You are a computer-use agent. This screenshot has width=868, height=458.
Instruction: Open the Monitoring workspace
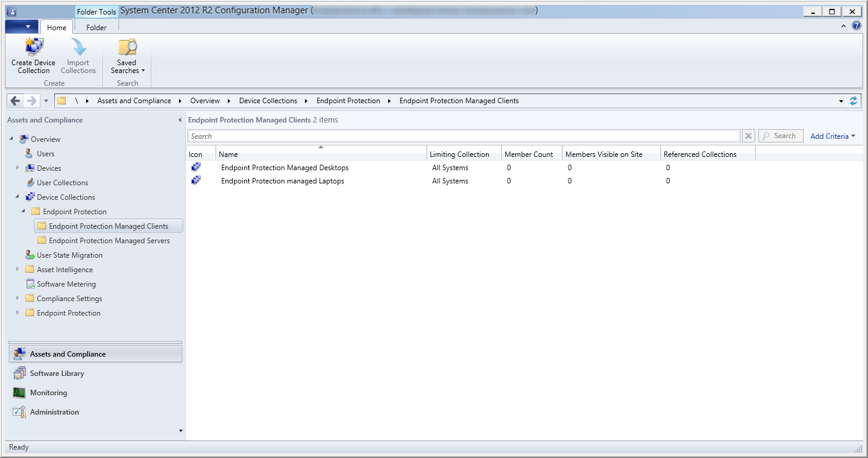pyautogui.click(x=95, y=393)
